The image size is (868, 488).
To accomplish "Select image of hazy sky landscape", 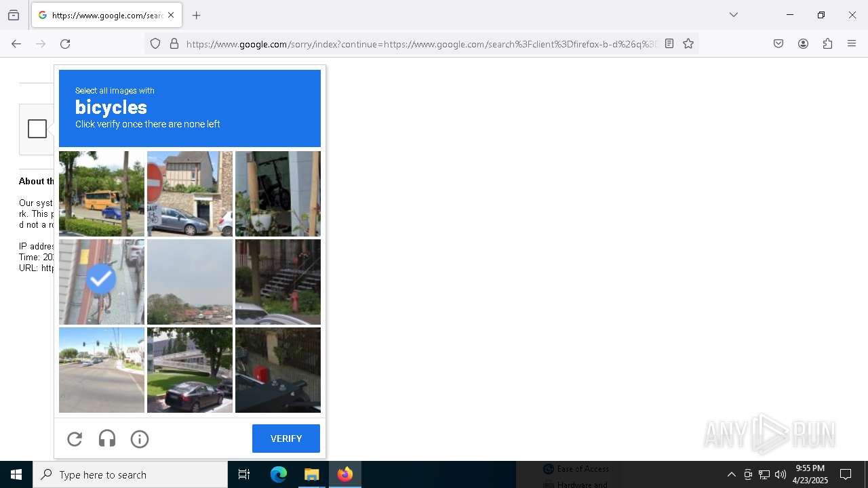I will 190,282.
